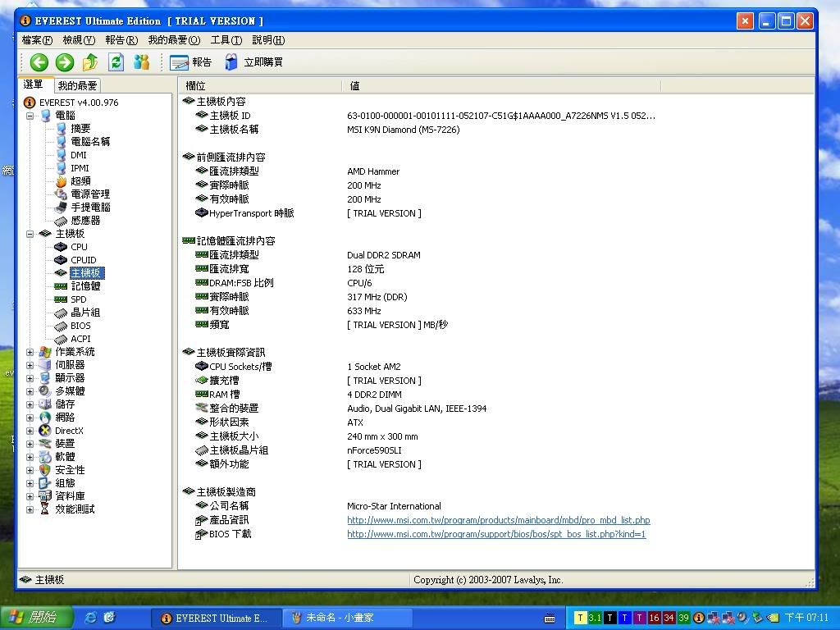Screen dimensions: 840x630
Task: Expand the DirectX tree node
Action: 30,431
